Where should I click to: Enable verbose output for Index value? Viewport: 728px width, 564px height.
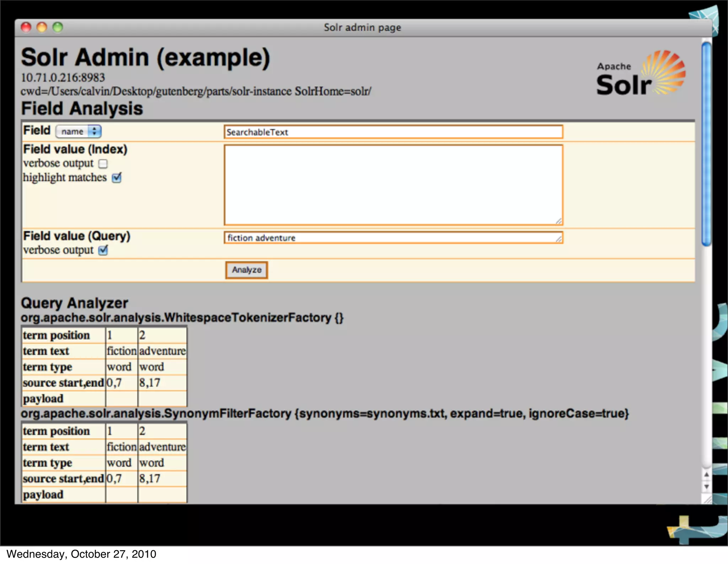click(103, 164)
